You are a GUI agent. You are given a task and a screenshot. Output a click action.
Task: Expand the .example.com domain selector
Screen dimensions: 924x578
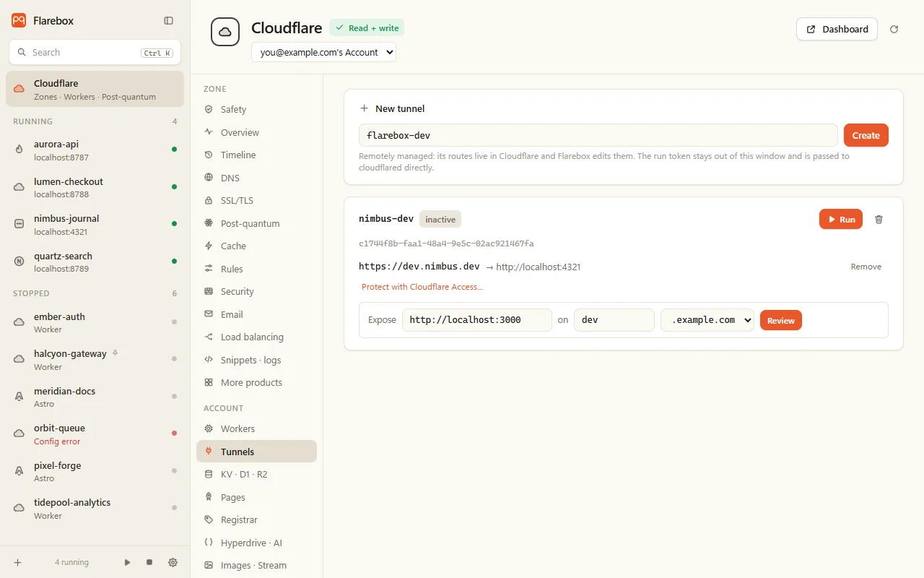[707, 320]
